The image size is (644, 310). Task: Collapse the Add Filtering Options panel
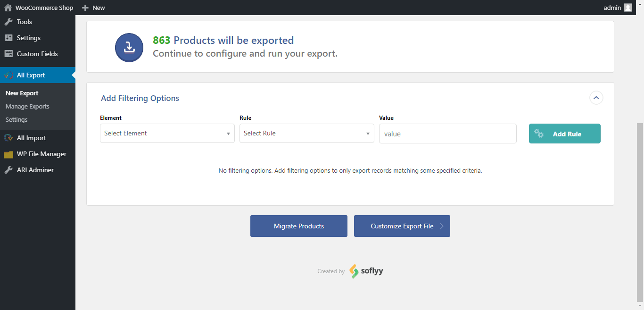point(596,98)
